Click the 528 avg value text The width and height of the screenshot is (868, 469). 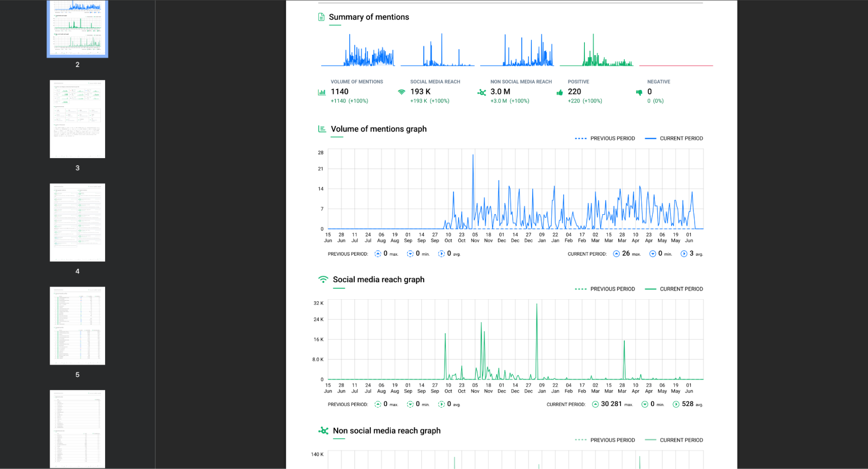[687, 404]
